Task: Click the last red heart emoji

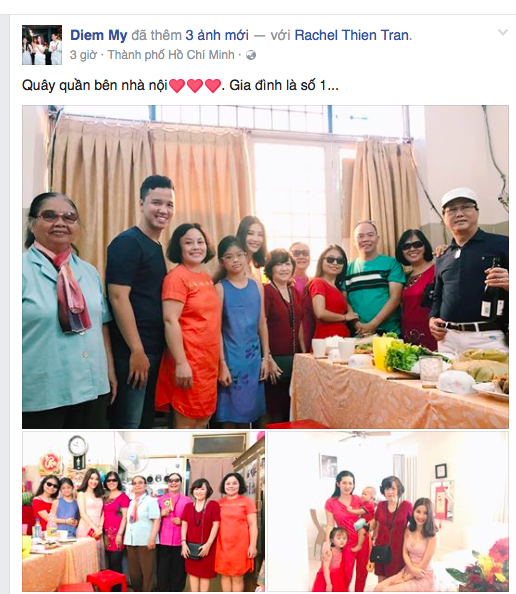Action: click(x=213, y=86)
